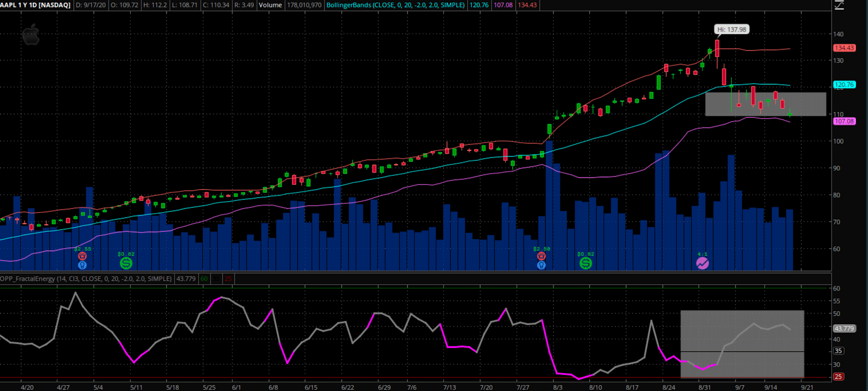Click the $2.55 earnings label
The height and width of the screenshot is (391, 868).
[x=82, y=249]
